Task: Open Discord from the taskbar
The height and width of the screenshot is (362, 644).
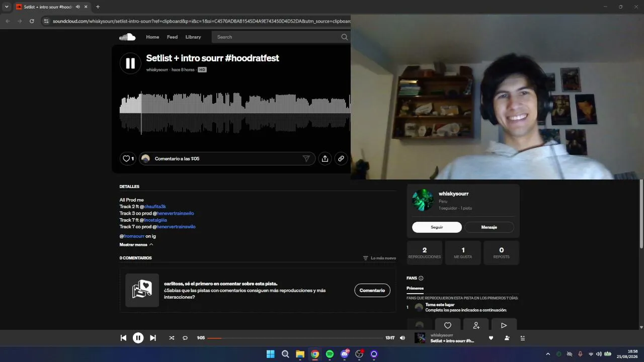Action: (345, 354)
